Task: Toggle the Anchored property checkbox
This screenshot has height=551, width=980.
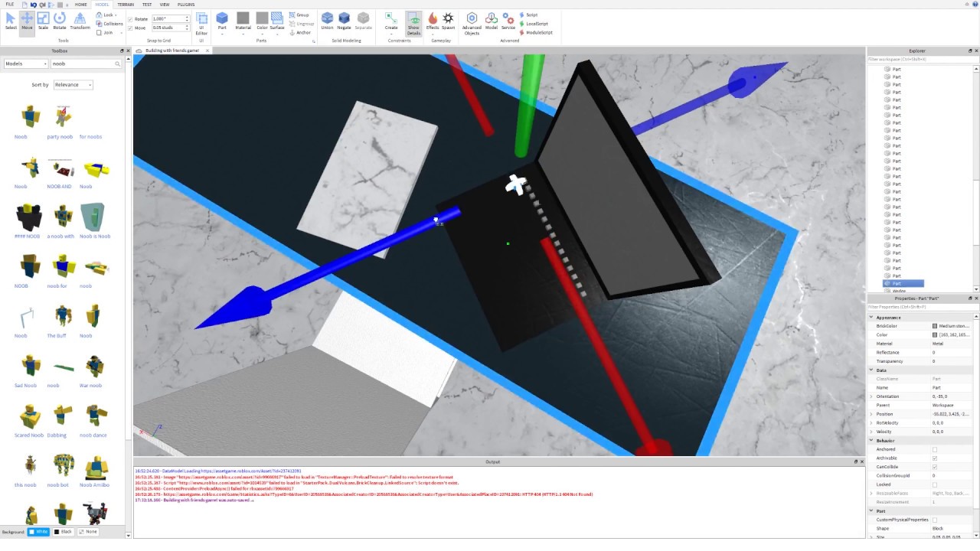Action: point(935,450)
